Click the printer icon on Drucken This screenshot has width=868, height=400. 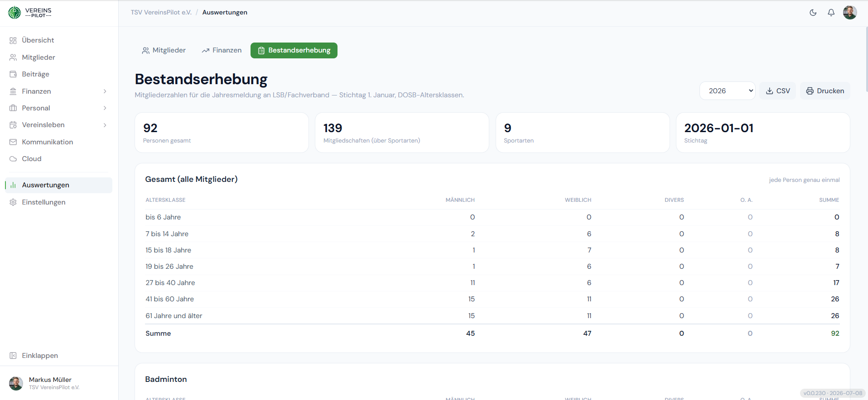pos(810,91)
